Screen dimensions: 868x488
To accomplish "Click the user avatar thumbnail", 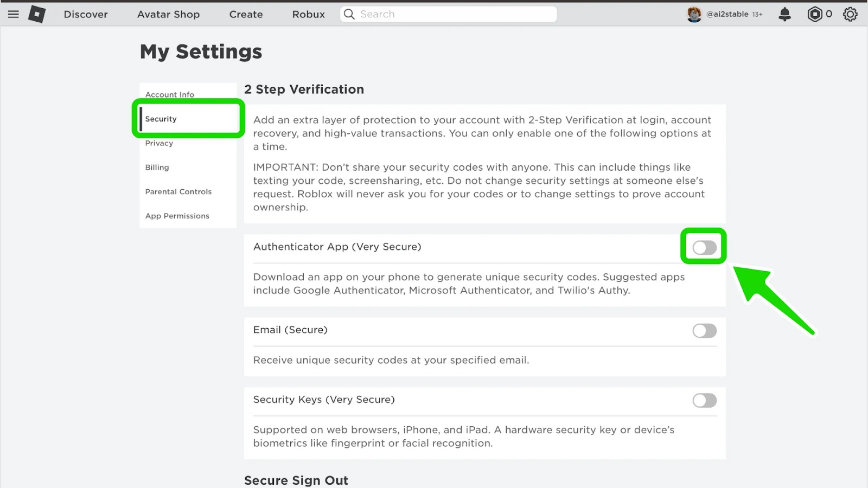I will (x=694, y=14).
